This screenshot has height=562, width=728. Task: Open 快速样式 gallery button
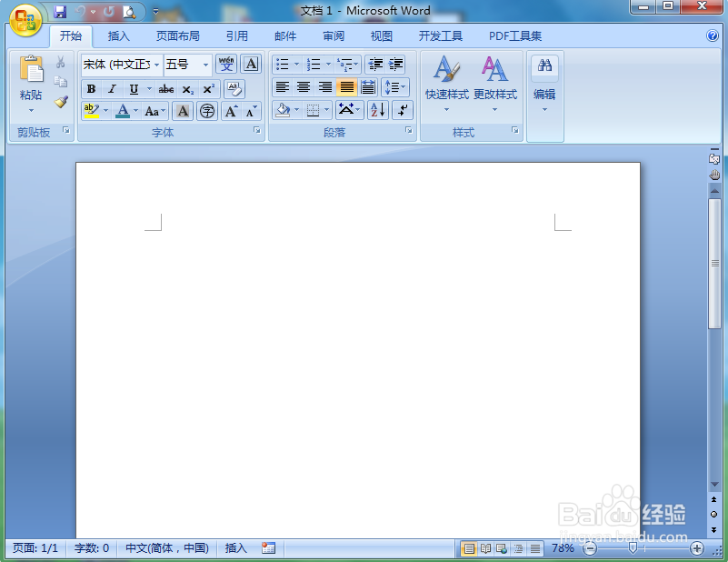(446, 84)
